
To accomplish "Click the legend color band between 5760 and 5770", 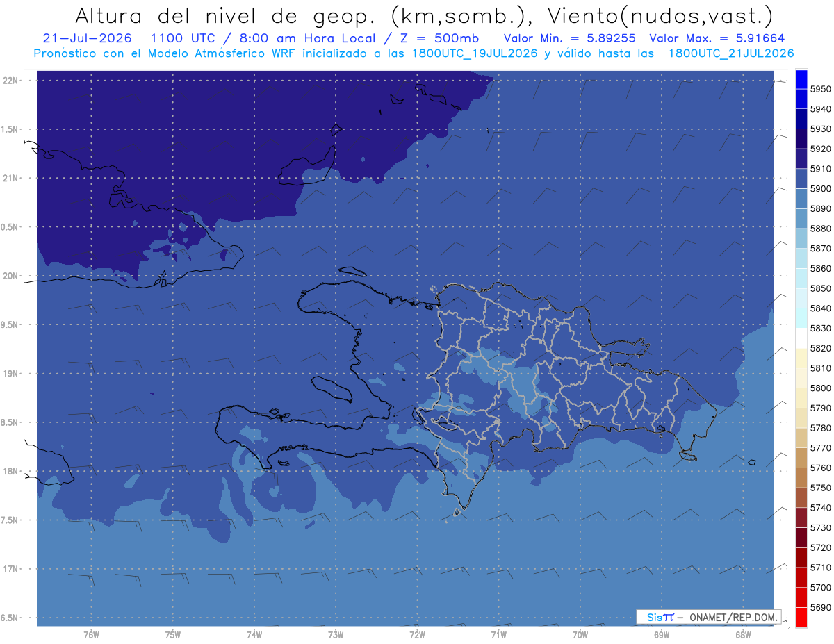I will (x=801, y=458).
